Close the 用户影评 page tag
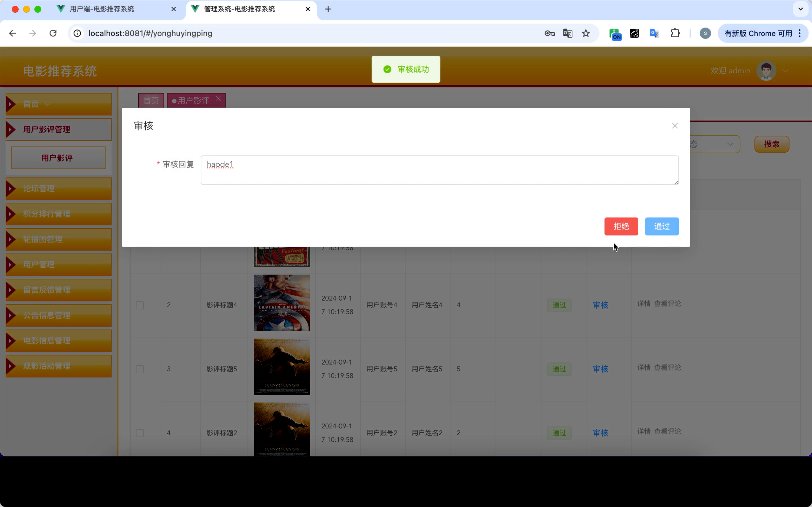812x507 pixels. click(218, 98)
